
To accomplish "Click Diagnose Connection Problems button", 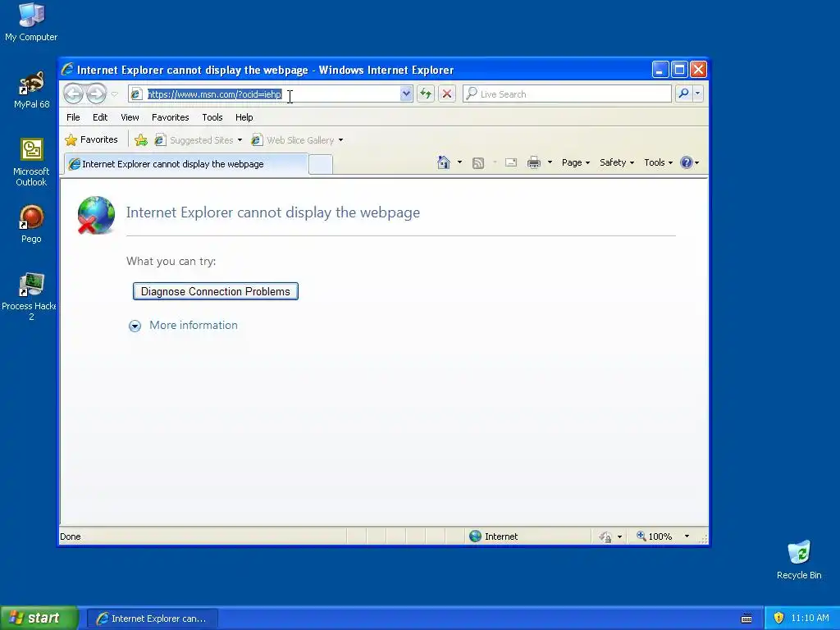I will [x=216, y=291].
